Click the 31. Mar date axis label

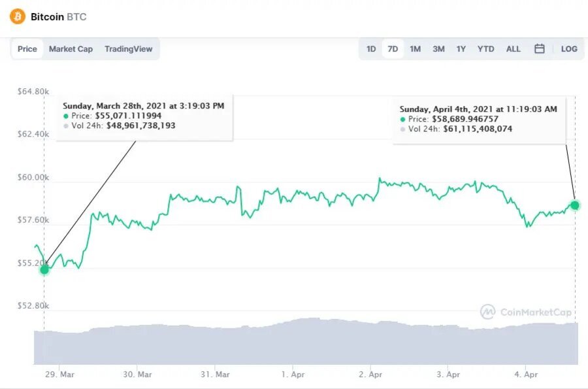215,375
